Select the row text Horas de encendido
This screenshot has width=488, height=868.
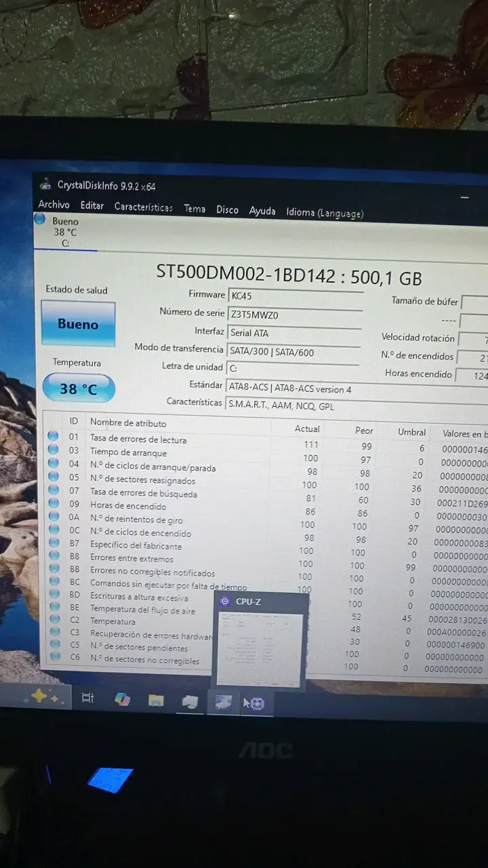coord(128,506)
